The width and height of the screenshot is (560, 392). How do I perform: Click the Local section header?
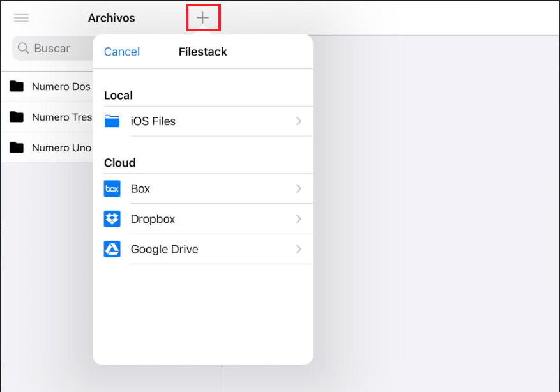tap(118, 95)
